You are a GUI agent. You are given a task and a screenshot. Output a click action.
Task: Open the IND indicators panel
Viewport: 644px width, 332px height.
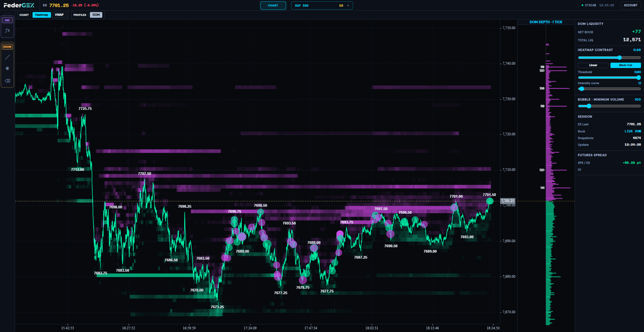7,20
